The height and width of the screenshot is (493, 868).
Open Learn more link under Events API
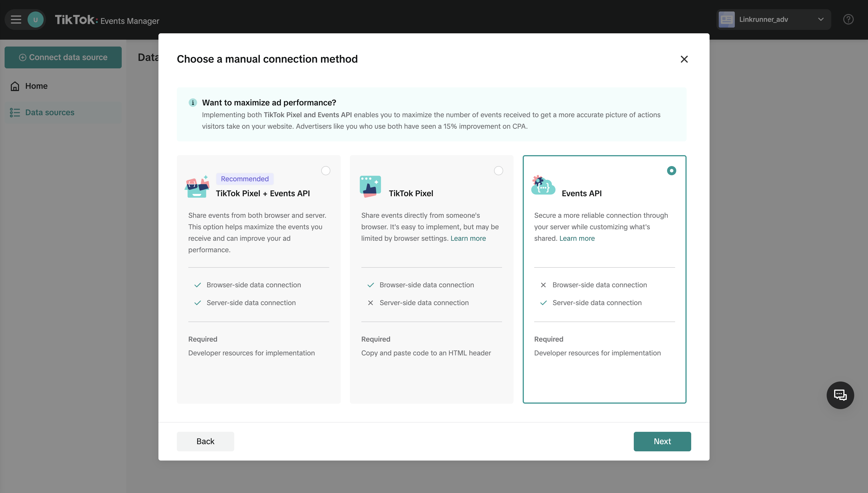click(x=577, y=238)
